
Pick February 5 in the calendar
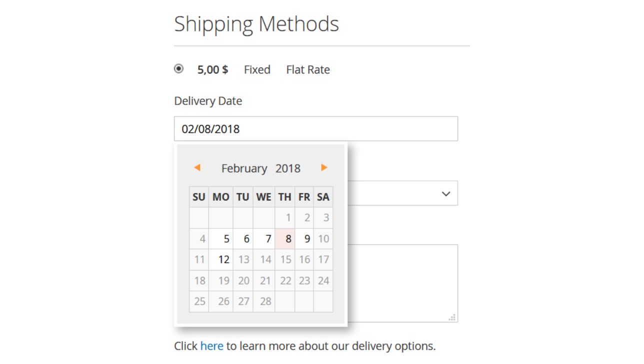221,239
